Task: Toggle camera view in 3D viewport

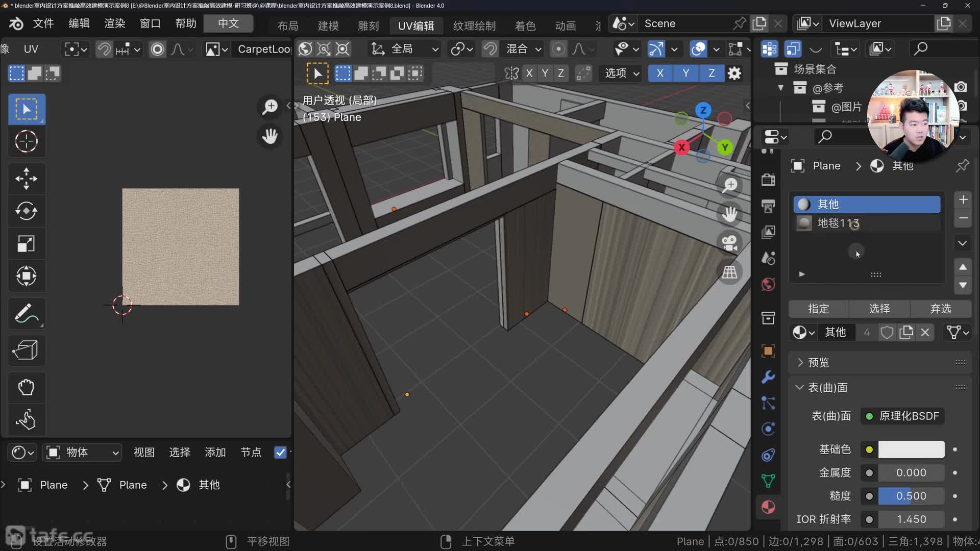Action: pos(729,242)
